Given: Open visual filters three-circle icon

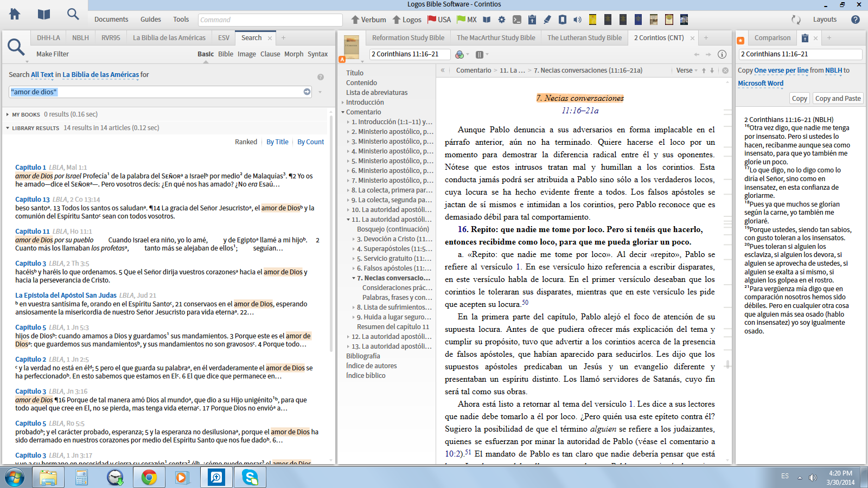Looking at the screenshot, I should tap(459, 54).
